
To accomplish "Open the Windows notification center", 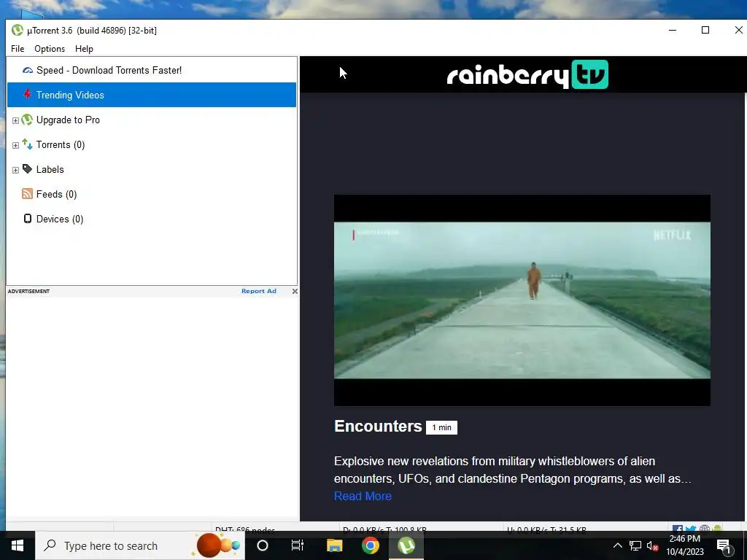I will pos(724,545).
